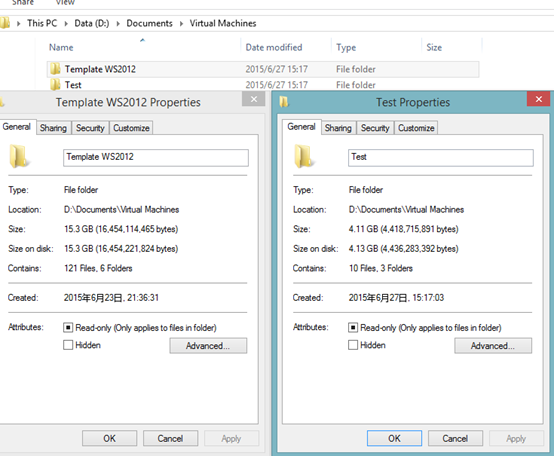Toggle Read-only checkbox in Template WS2012 Properties
554x456 pixels.
[68, 327]
